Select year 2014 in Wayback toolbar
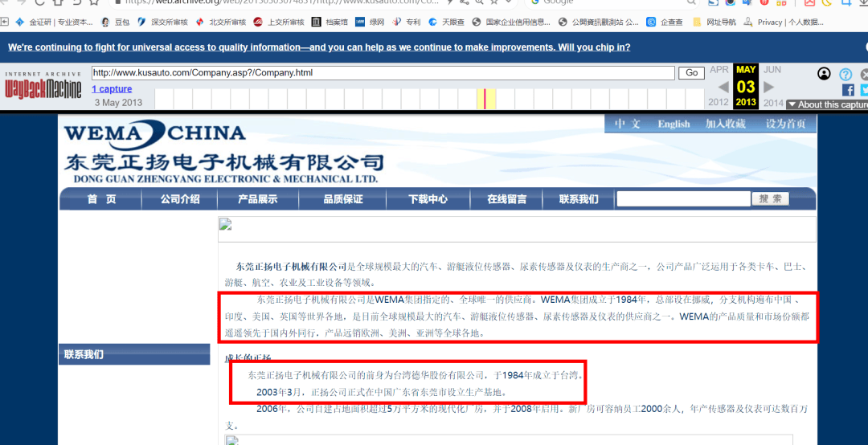 click(x=773, y=102)
